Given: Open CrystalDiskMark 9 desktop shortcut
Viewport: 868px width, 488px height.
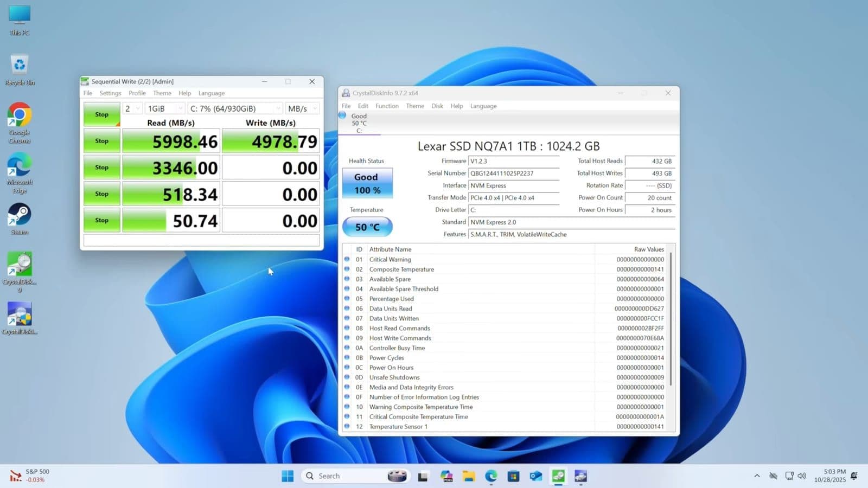Looking at the screenshot, I should click(x=20, y=273).
